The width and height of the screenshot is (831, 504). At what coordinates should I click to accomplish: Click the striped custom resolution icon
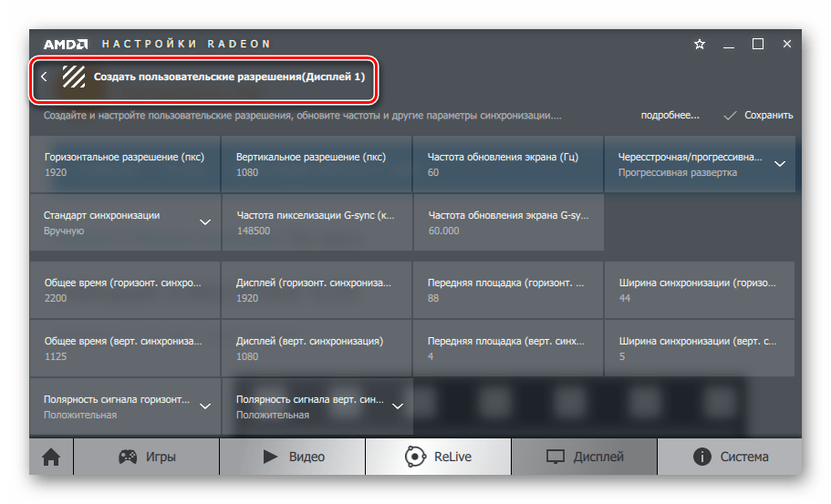point(74,77)
